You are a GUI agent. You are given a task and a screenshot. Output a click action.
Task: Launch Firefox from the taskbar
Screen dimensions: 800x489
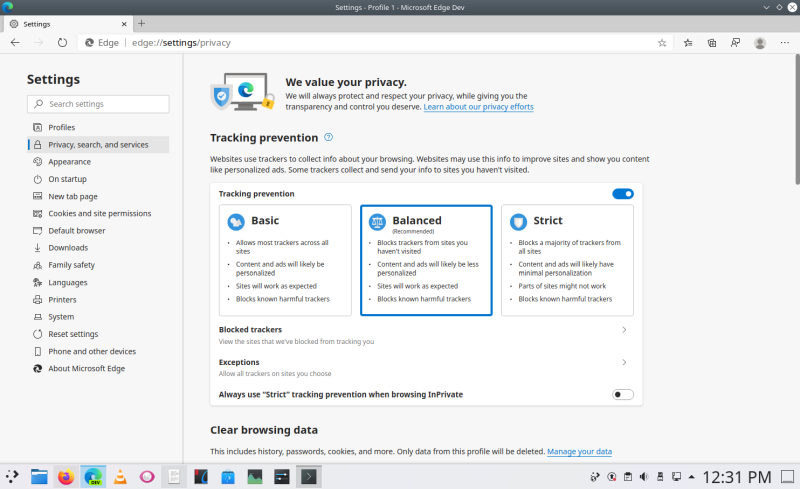point(66,477)
